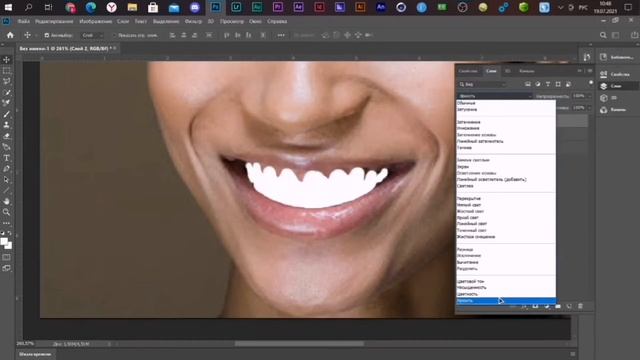Image resolution: width=640 pixels, height=360 pixels.
Task: Select the Eraser tool
Action: (7, 136)
